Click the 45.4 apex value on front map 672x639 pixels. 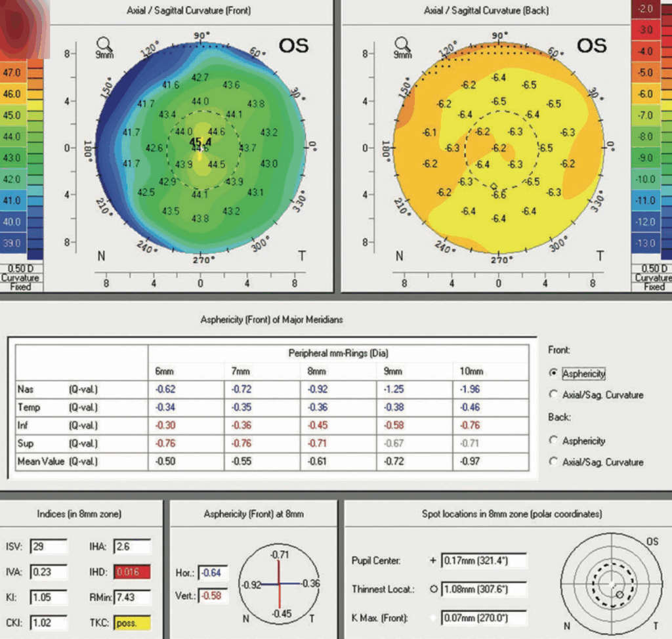pos(201,142)
